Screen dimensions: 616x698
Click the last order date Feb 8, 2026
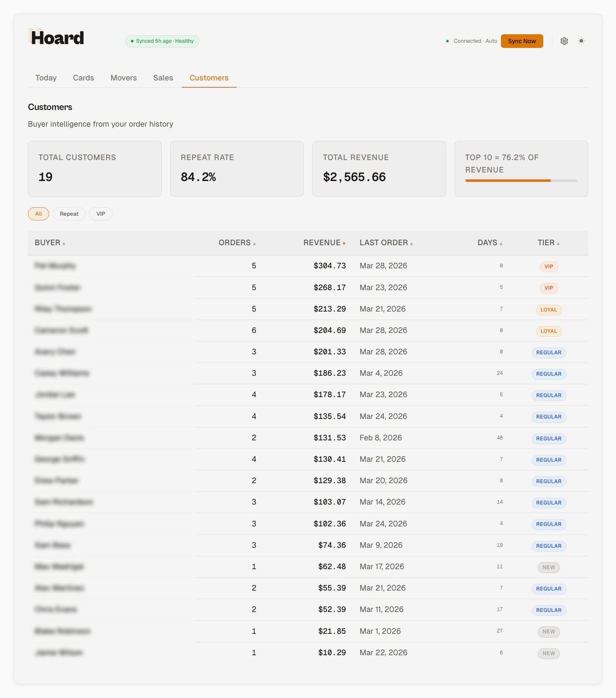point(381,438)
